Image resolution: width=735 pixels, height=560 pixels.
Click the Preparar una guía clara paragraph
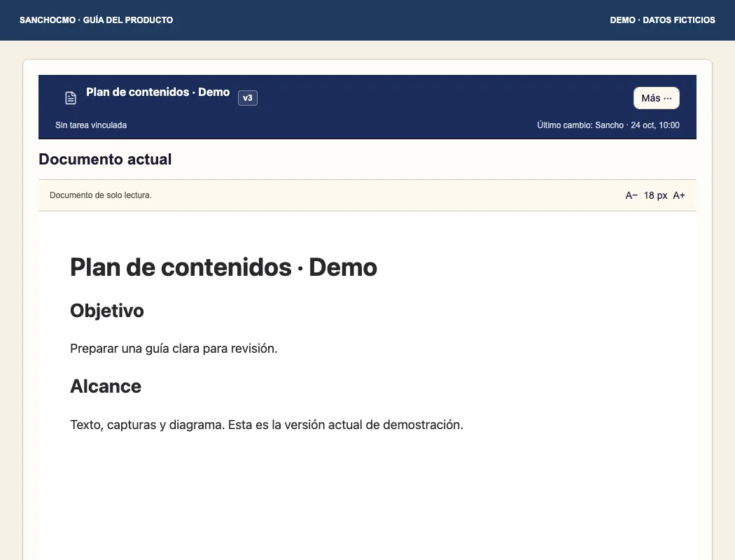(174, 349)
